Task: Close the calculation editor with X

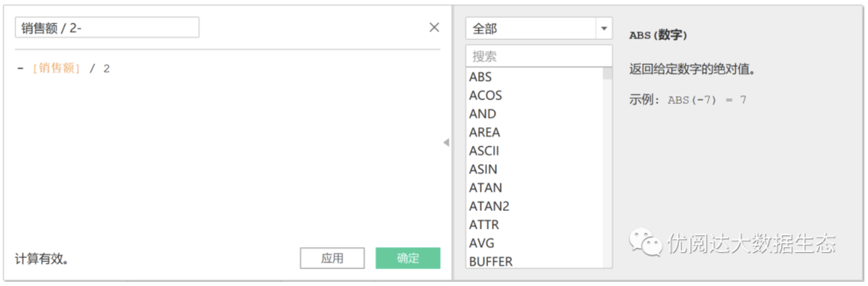Action: (434, 28)
